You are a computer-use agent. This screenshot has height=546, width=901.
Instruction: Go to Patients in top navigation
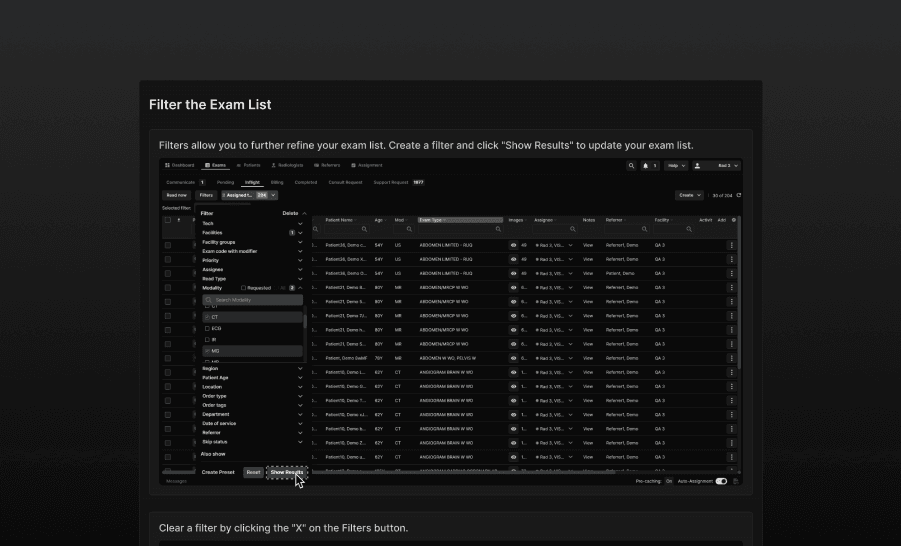point(248,166)
